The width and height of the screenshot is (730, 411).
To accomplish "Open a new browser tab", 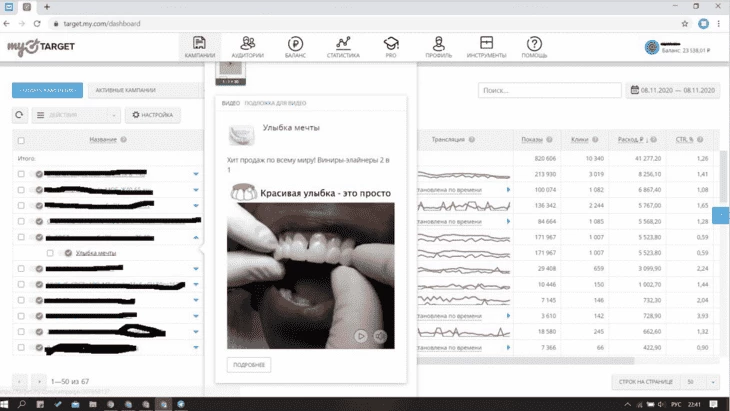I will coord(47,7).
